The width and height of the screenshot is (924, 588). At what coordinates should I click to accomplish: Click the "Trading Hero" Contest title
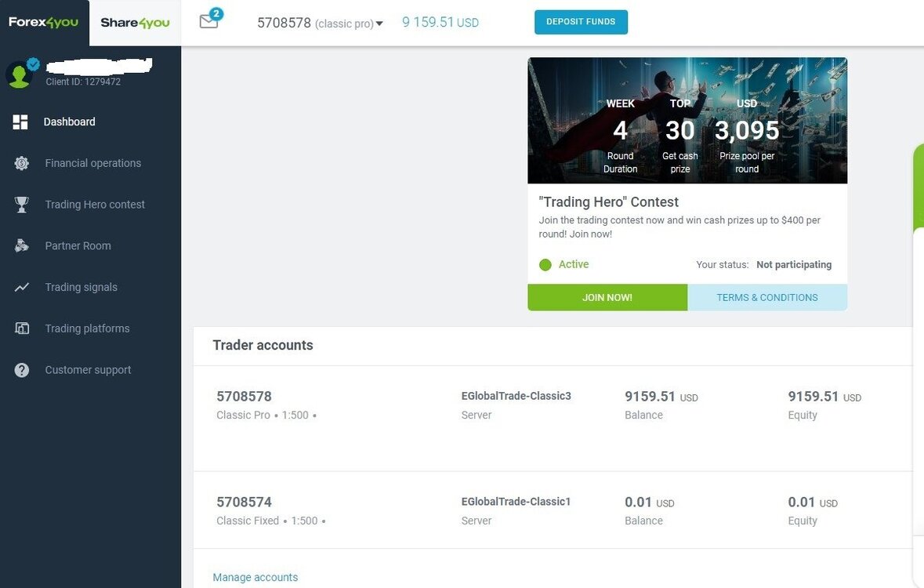(x=609, y=201)
